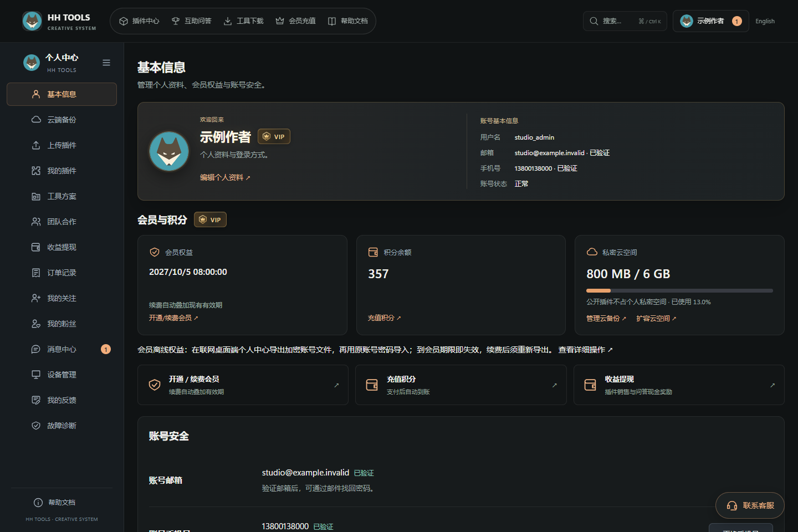Click 查看详细操作 link
The height and width of the screenshot is (532, 798).
click(585, 350)
